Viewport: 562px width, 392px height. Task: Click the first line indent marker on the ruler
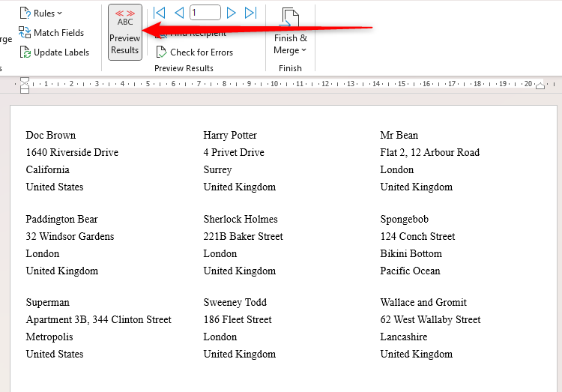pyautogui.click(x=25, y=81)
